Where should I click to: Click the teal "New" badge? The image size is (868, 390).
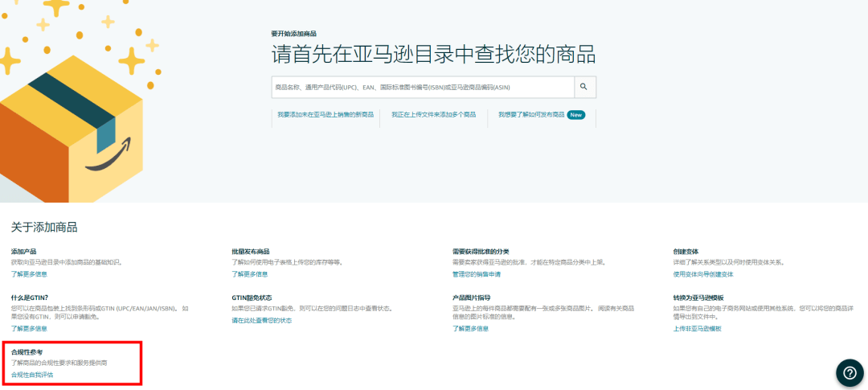(x=576, y=115)
